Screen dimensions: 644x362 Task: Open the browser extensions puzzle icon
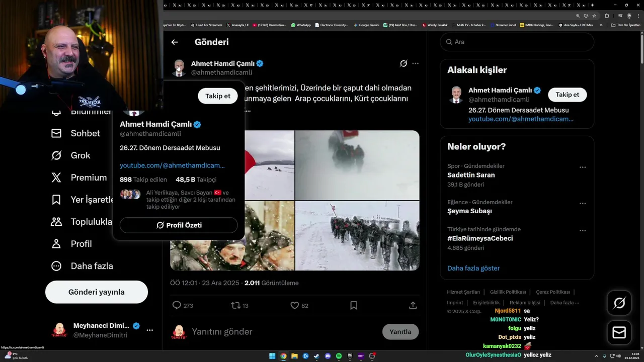(x=607, y=16)
